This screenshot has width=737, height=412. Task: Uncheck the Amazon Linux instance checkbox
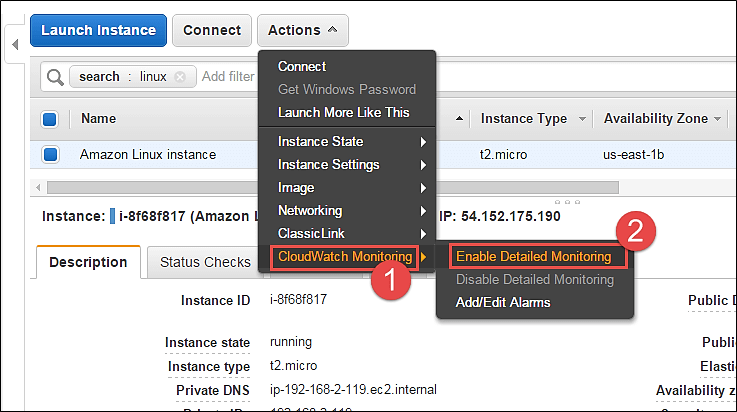pos(50,154)
